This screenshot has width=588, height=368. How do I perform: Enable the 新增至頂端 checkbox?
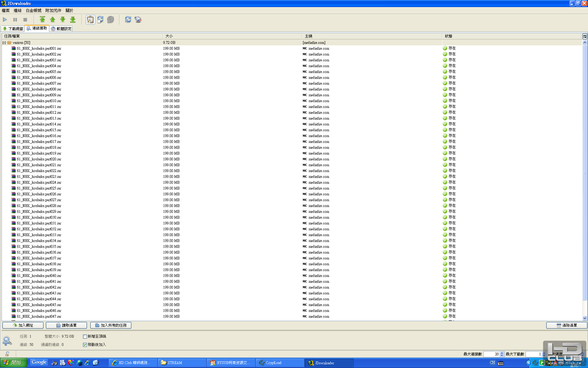(85, 336)
